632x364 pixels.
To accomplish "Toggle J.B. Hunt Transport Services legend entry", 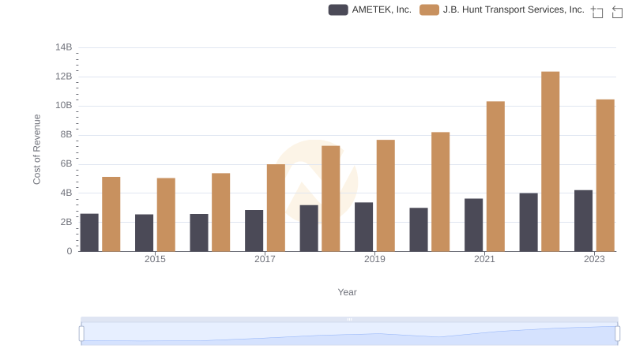I will point(502,9).
